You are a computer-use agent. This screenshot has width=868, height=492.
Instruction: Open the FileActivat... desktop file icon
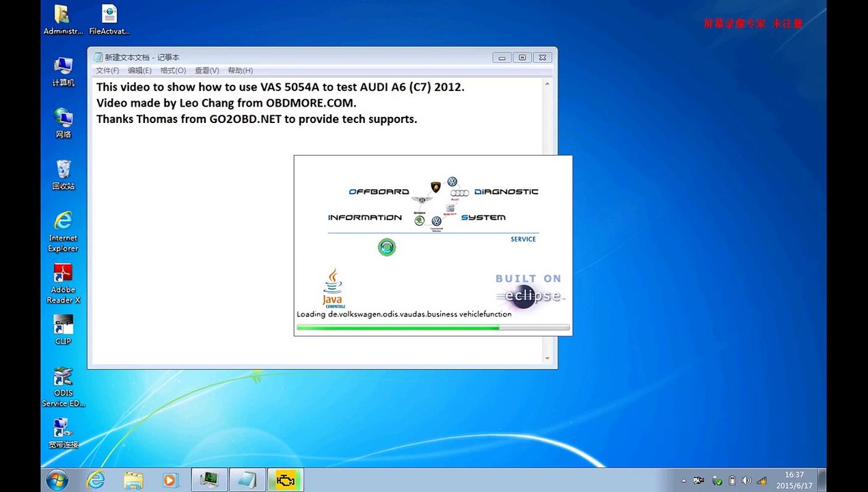tap(109, 20)
